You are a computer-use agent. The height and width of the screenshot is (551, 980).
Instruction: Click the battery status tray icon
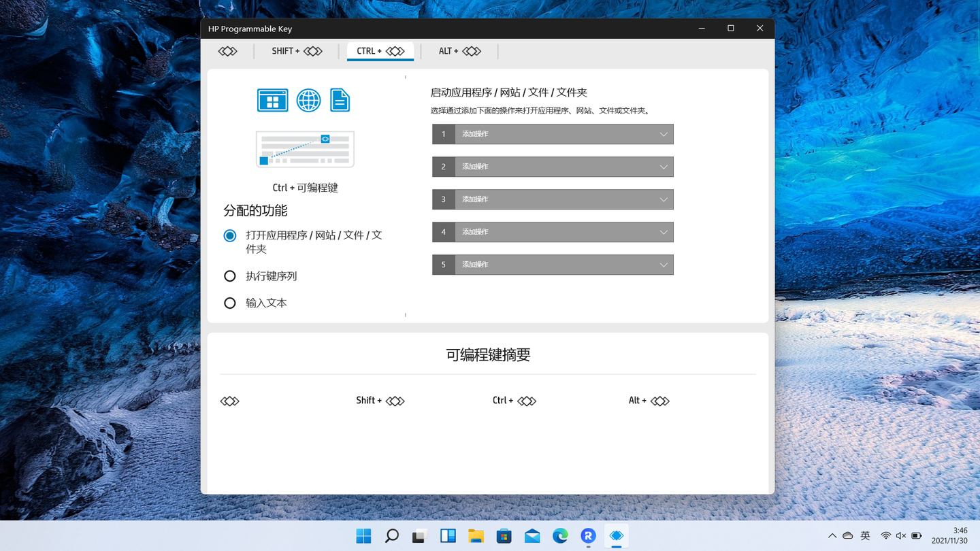tap(917, 536)
